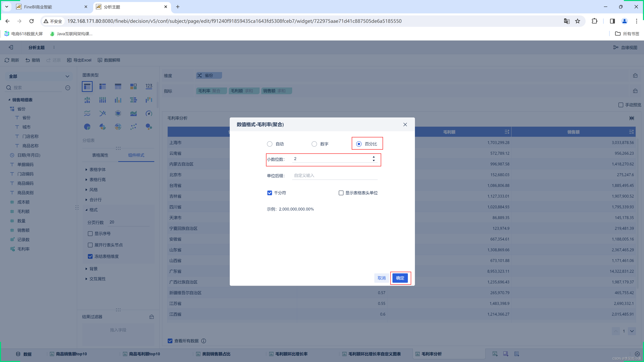
Task: Click the sort icon in 毛利额 column header
Action: (x=507, y=132)
